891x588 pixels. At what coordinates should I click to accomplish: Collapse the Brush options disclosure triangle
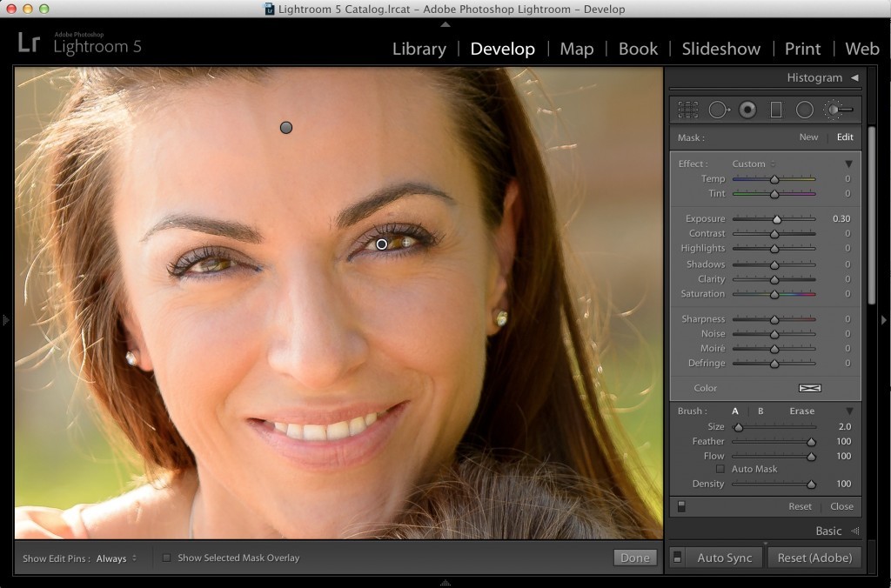pyautogui.click(x=849, y=411)
